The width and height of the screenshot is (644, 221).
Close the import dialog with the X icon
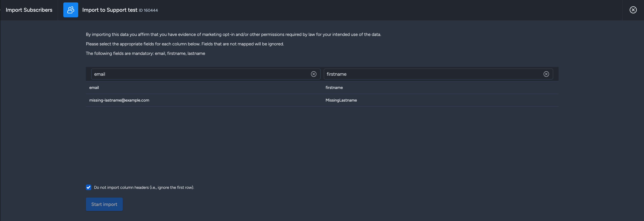click(x=633, y=10)
